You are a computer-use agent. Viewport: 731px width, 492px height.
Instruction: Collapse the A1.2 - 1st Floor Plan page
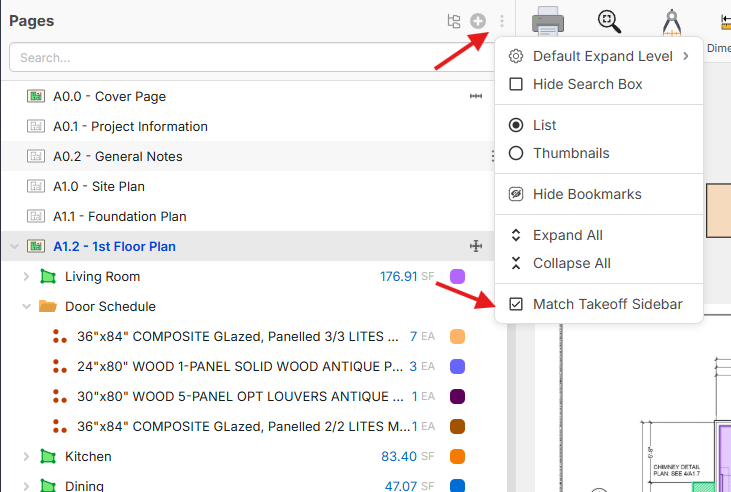[x=14, y=246]
